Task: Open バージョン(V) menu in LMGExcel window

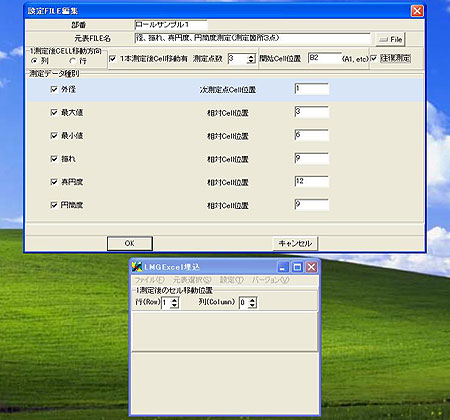Action: coord(270,280)
